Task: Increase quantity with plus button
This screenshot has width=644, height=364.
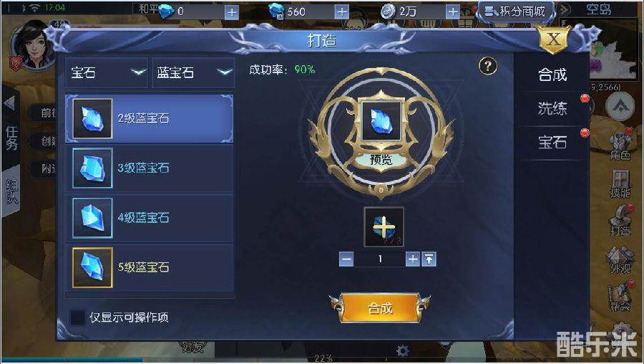Action: pyautogui.click(x=413, y=259)
